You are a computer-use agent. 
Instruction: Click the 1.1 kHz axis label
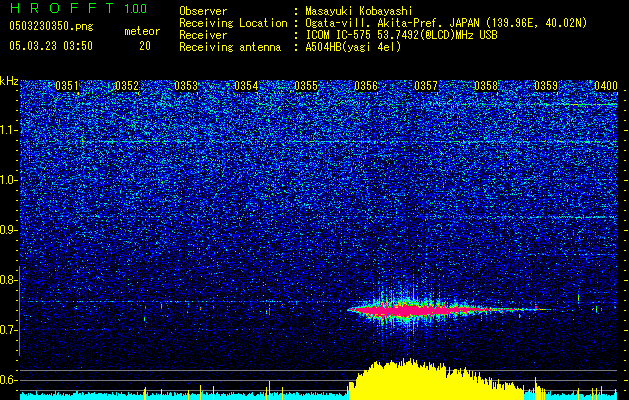(x=9, y=130)
